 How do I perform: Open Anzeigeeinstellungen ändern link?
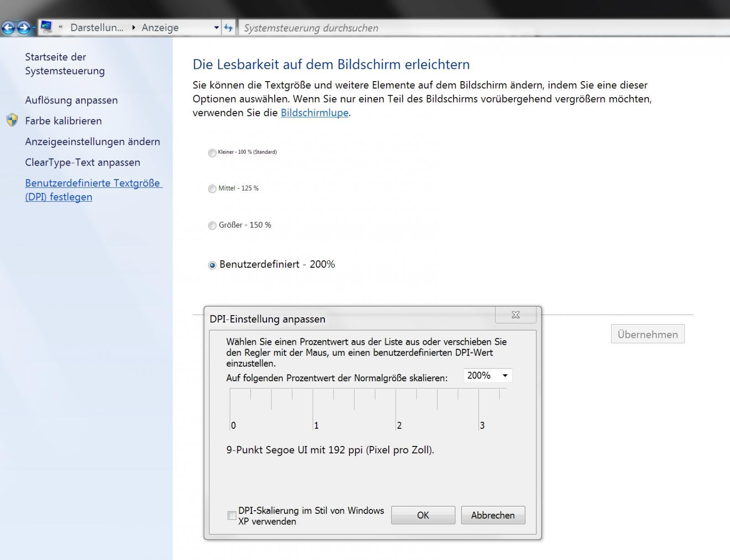click(x=93, y=141)
